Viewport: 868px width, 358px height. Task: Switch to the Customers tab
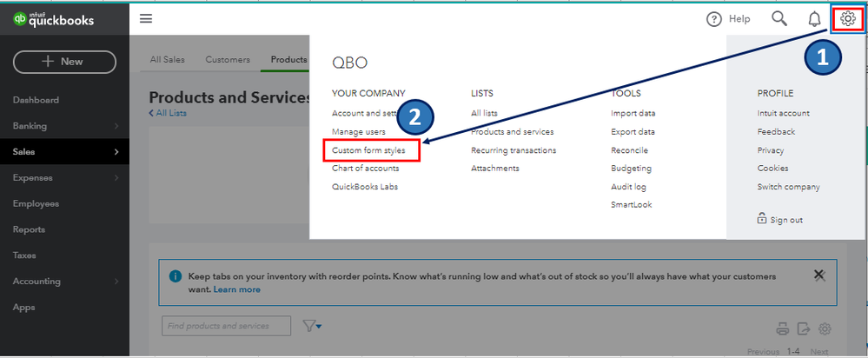pos(228,59)
